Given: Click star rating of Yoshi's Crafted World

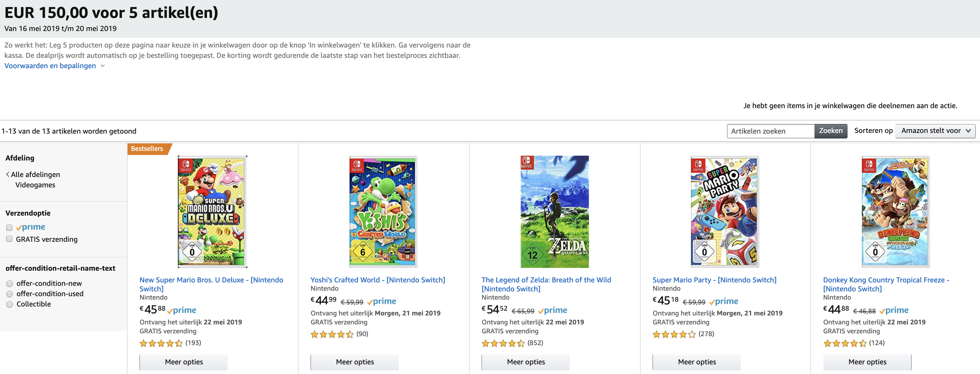Looking at the screenshot, I should tap(332, 334).
